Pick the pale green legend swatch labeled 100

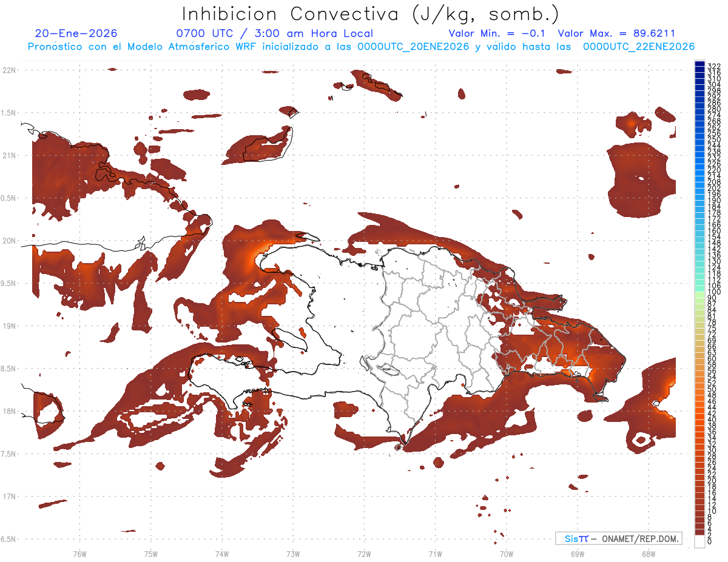tap(699, 295)
